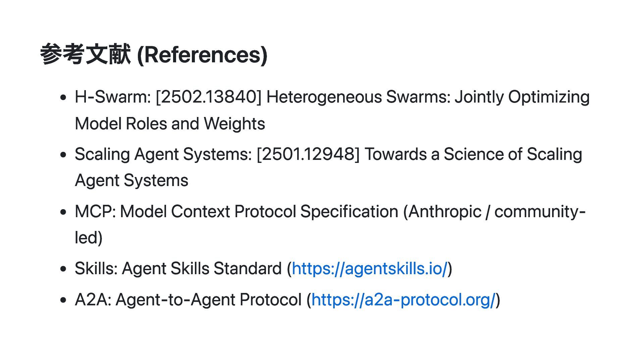The height and width of the screenshot is (362, 644).
Task: Click the bullet point before H-Swarm
Action: (x=63, y=98)
